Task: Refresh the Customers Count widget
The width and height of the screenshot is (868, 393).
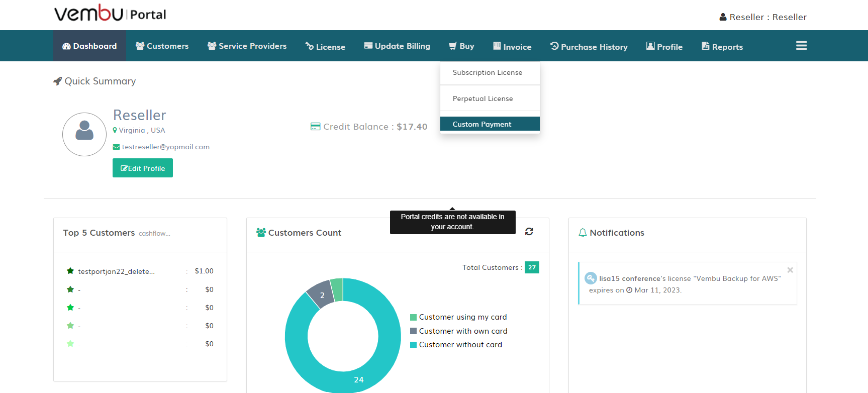Action: [529, 232]
